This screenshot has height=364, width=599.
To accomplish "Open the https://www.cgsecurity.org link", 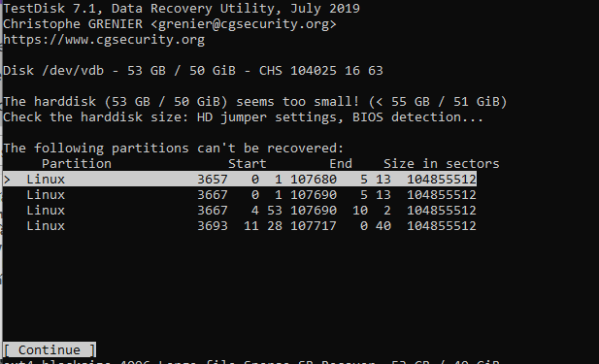I will [x=104, y=40].
